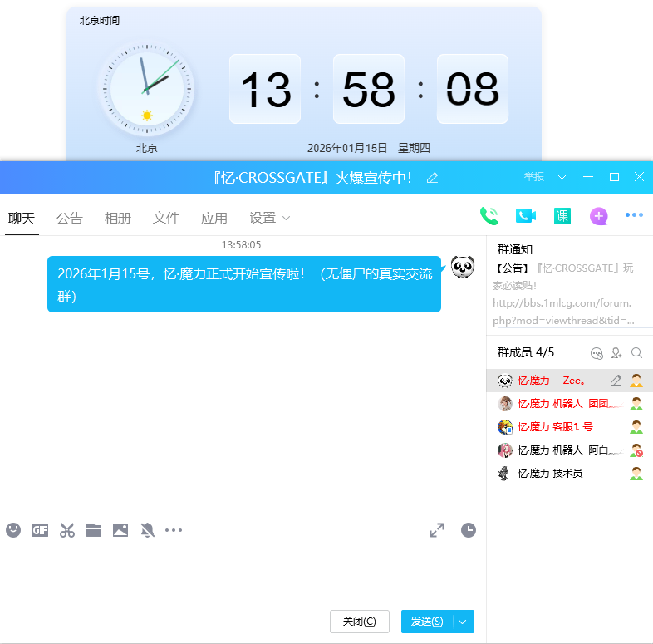The height and width of the screenshot is (644, 653).
Task: Switch to the 聊天 tab
Action: [22, 218]
